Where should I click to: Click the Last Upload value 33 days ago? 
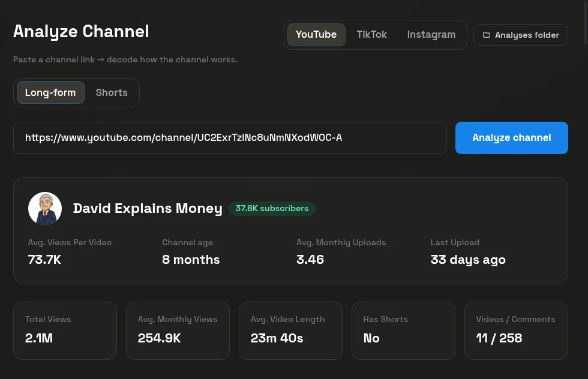[468, 260]
